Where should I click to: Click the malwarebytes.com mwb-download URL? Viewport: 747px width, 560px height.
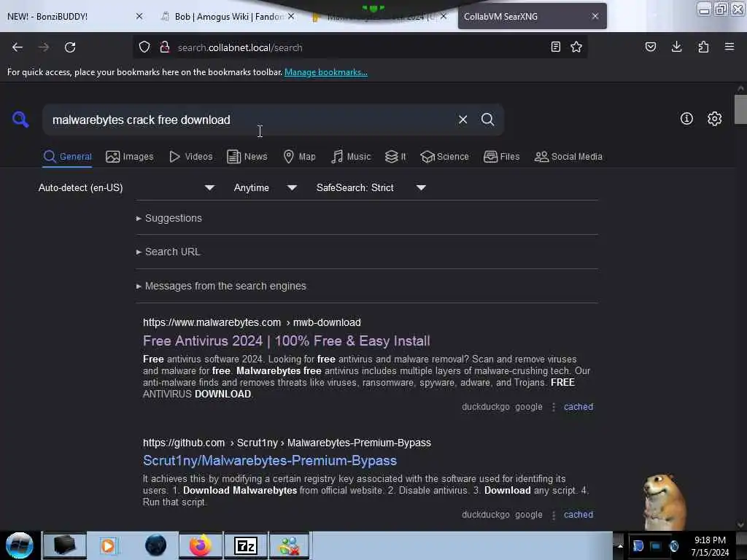click(252, 322)
